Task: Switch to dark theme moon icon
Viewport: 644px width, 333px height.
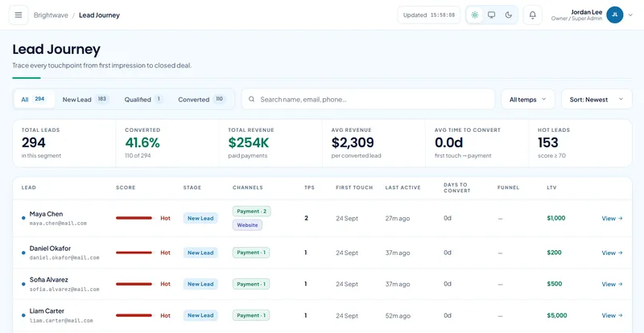Action: [x=509, y=15]
